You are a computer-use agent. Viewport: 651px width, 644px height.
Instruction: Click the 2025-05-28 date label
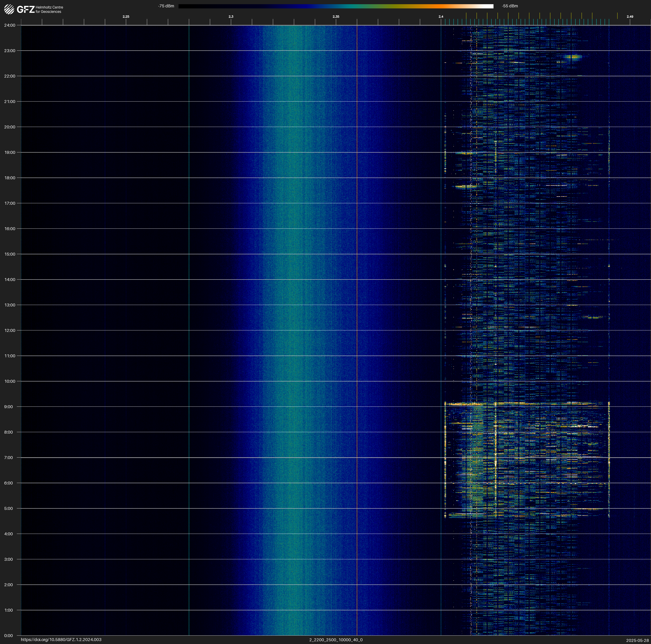pyautogui.click(x=637, y=640)
